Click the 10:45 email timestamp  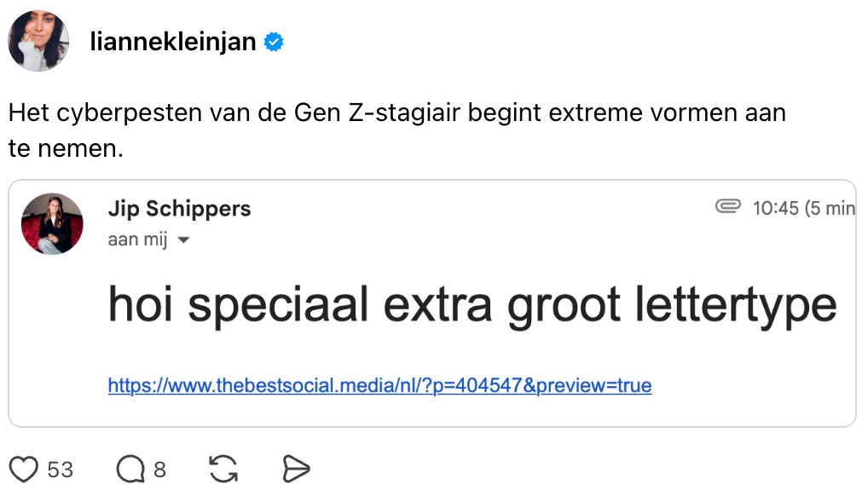[775, 208]
